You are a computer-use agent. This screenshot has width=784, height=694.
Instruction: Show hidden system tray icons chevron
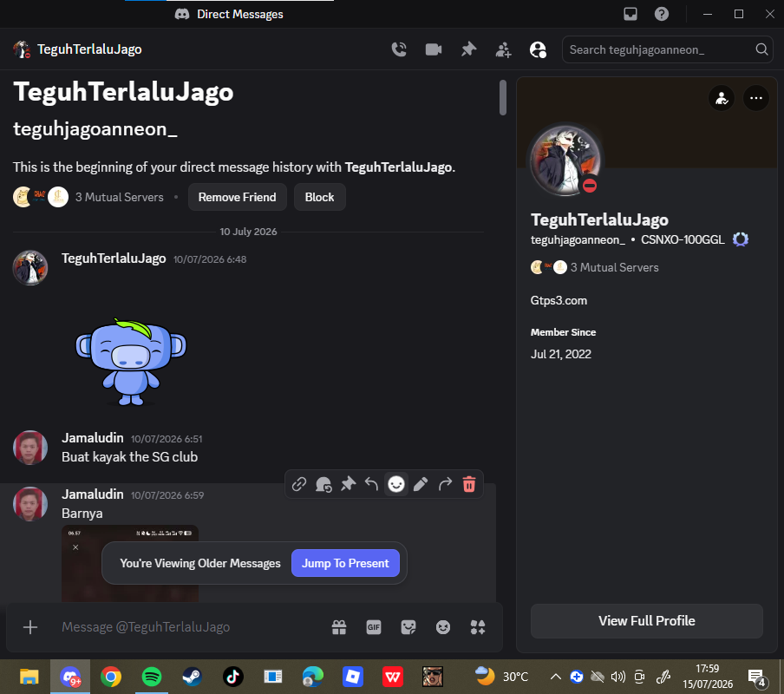click(555, 677)
